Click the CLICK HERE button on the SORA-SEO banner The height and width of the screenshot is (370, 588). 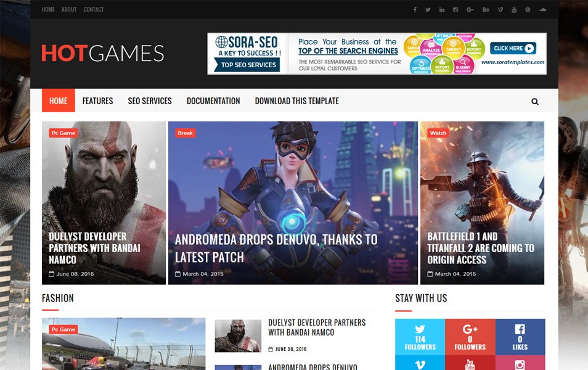coord(513,47)
